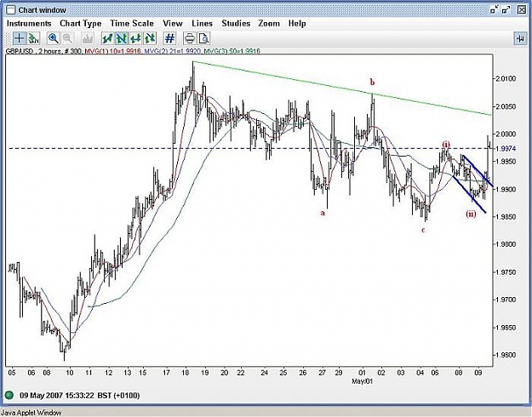Click the 2.0000 price axis label
This screenshot has height=417, width=532.
(506, 134)
